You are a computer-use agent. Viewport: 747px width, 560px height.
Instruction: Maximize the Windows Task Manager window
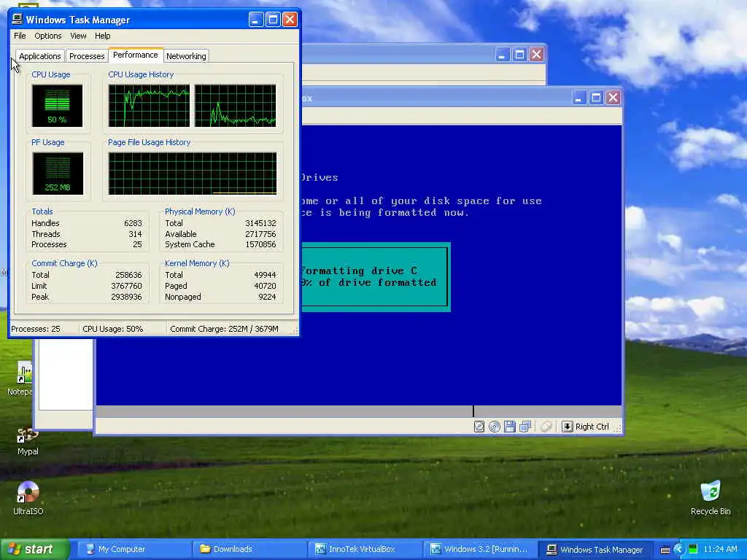[273, 20]
